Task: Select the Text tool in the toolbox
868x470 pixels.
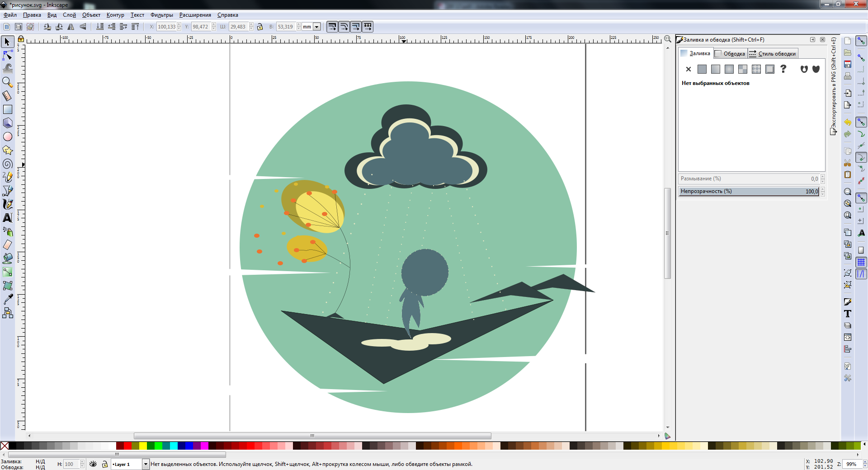Action: point(7,218)
